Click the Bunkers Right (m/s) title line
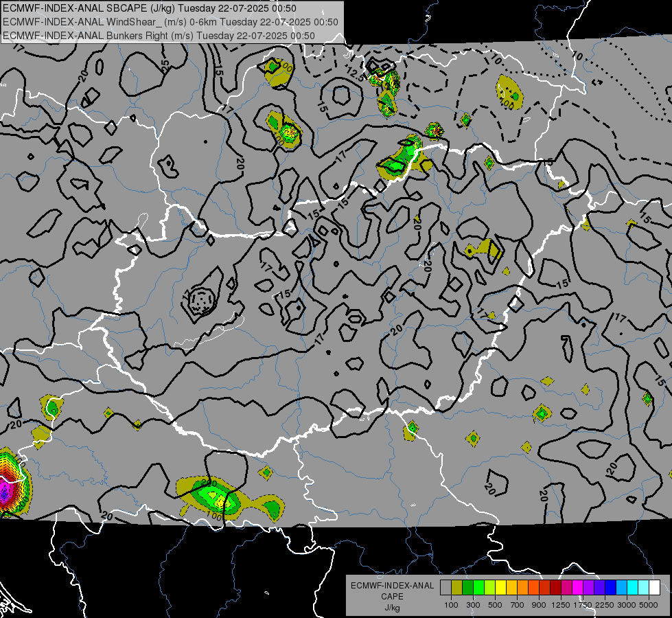This screenshot has height=618, width=672. click(159, 36)
